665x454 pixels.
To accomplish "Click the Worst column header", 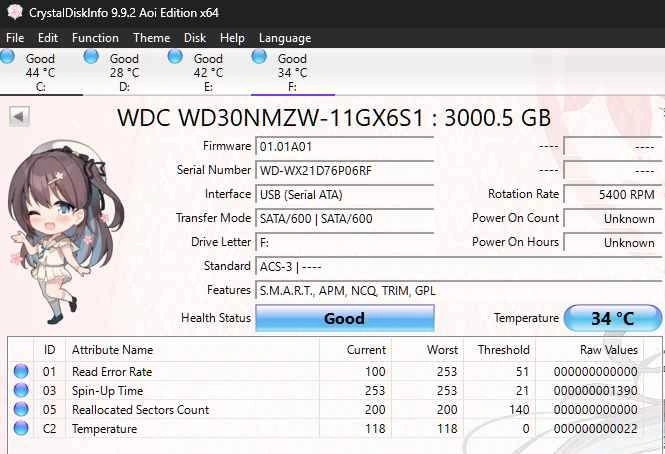I will click(x=427, y=350).
